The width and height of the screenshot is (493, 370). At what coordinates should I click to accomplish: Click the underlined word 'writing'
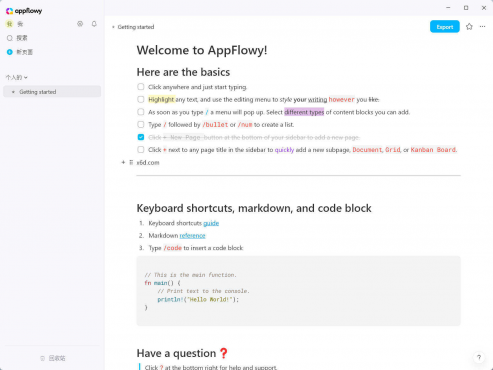tap(317, 99)
